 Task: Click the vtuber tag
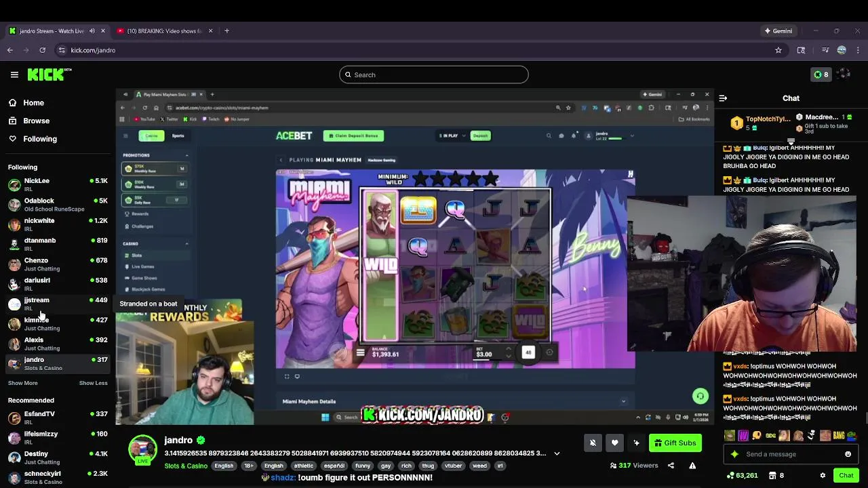pyautogui.click(x=453, y=466)
